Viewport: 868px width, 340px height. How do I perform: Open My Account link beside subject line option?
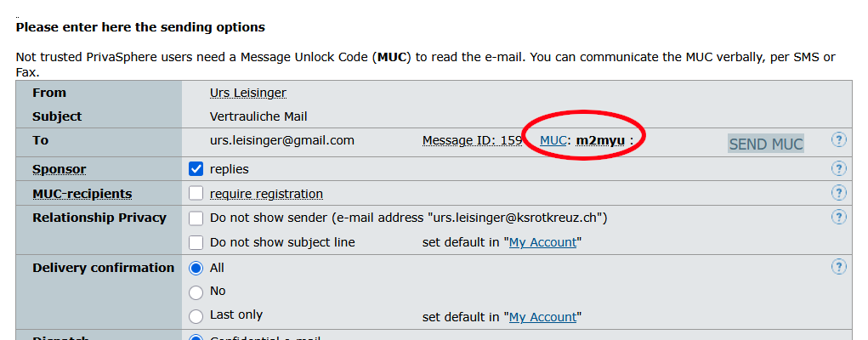pos(542,242)
